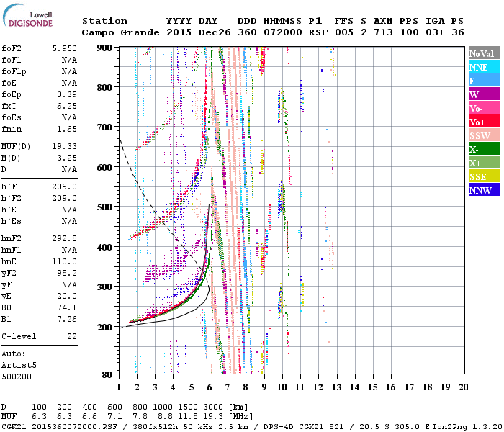The height and width of the screenshot is (432, 504).
Task: Select the NNW dark blue legend swatch
Action: tap(484, 189)
